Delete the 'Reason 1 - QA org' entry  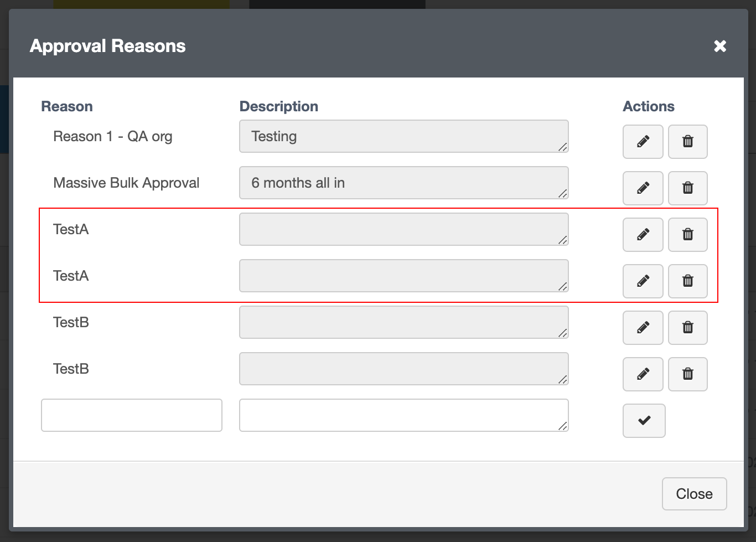point(687,142)
